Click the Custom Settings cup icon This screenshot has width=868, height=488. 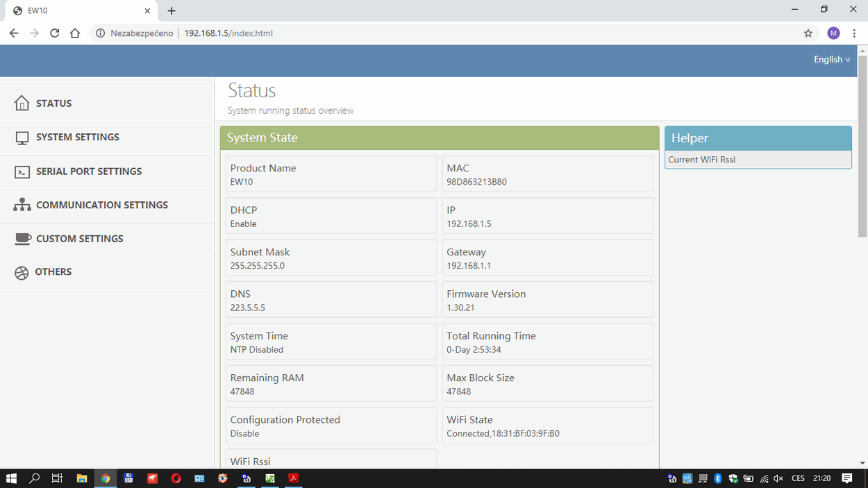[x=23, y=239]
